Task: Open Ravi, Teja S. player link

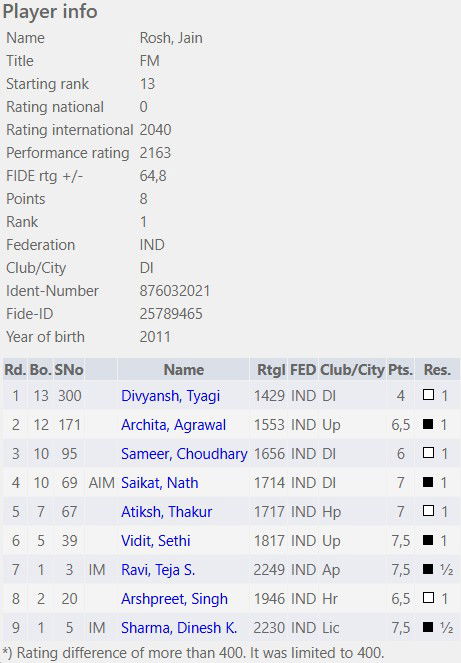Action: coord(158,570)
